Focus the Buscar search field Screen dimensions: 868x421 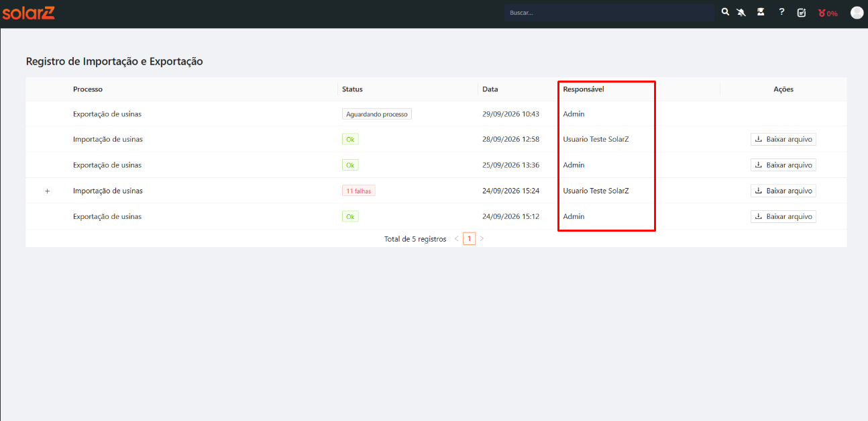609,13
